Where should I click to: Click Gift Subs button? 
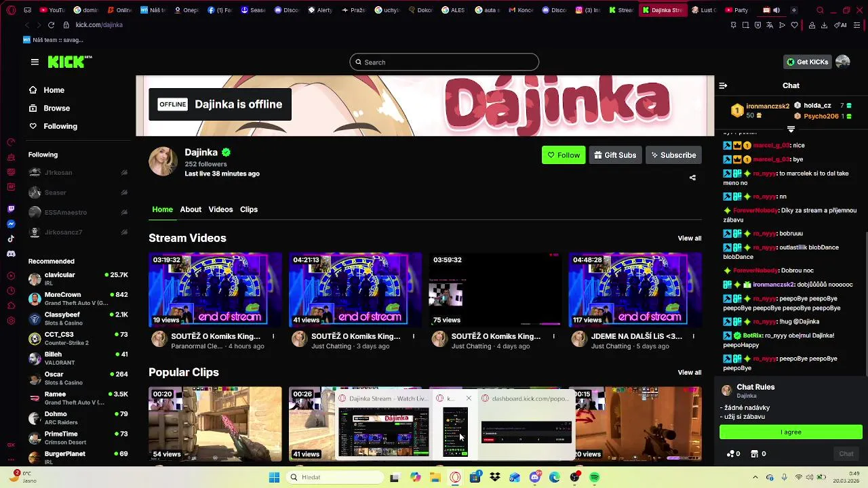point(615,155)
